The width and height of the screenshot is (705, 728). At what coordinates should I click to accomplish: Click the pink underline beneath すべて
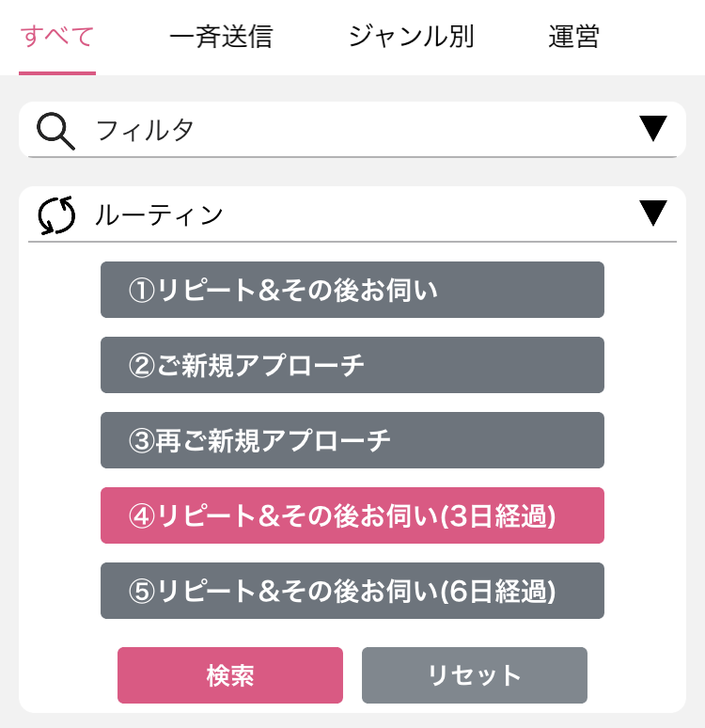(x=57, y=72)
